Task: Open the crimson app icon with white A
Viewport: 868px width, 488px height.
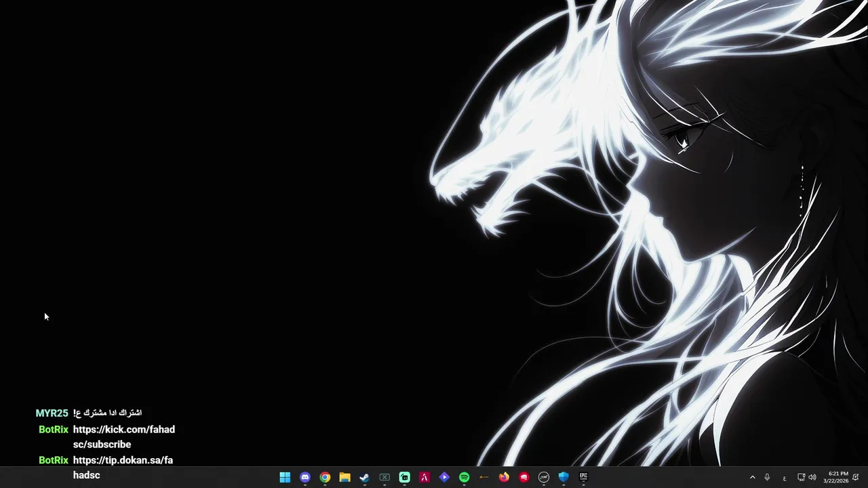Action: (424, 477)
